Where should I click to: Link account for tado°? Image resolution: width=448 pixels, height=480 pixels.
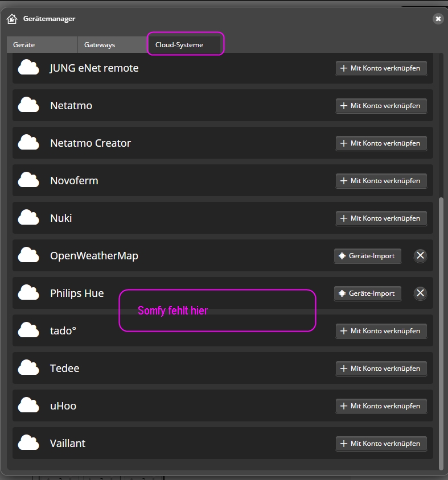click(x=381, y=331)
